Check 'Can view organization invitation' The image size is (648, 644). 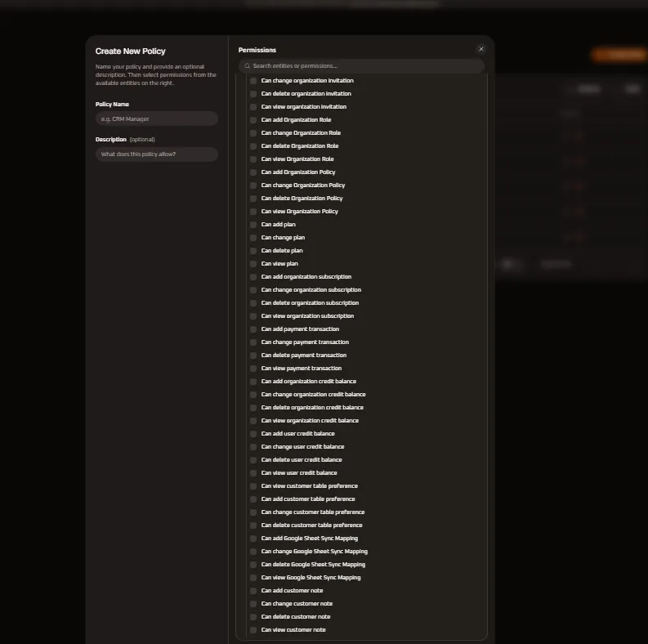(253, 106)
